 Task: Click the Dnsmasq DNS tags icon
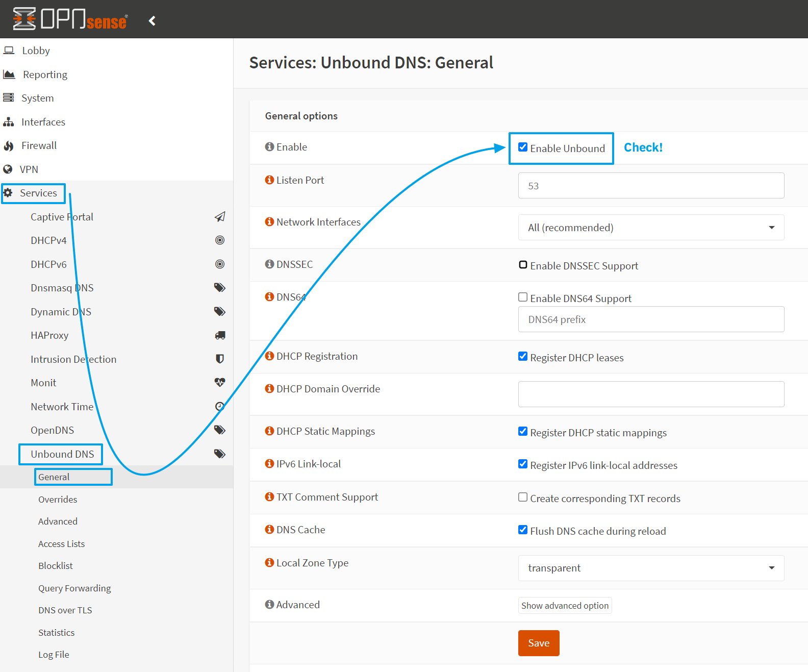point(220,288)
